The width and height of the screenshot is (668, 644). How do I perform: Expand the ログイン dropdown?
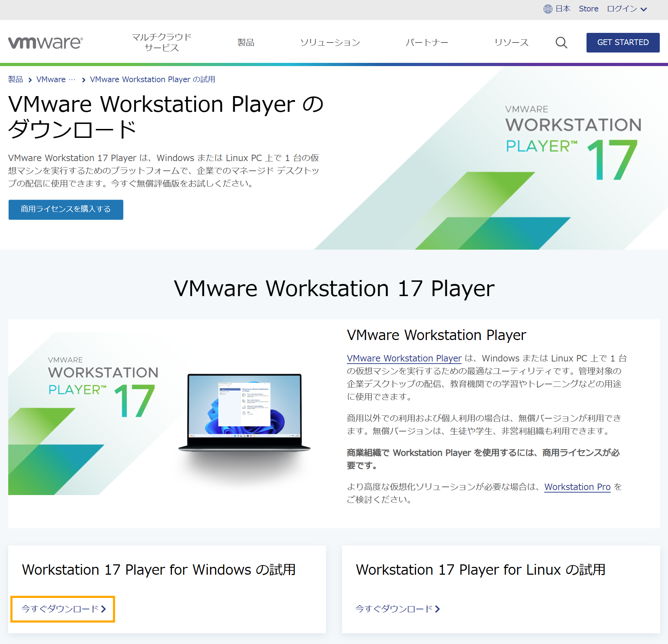click(627, 9)
